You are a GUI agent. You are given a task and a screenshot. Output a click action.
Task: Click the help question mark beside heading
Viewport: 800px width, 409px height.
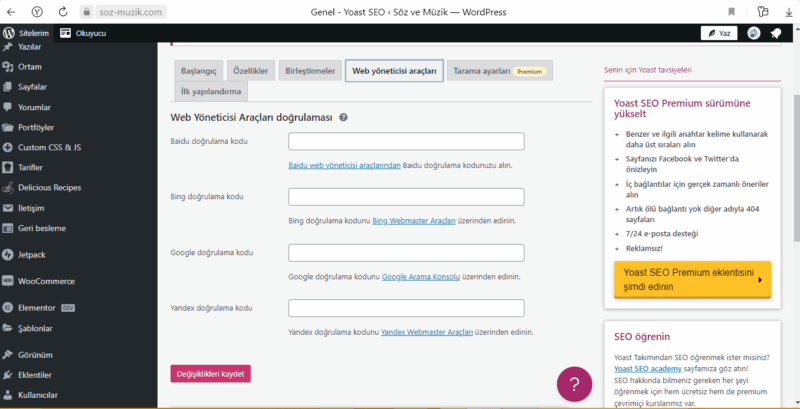pyautogui.click(x=343, y=117)
